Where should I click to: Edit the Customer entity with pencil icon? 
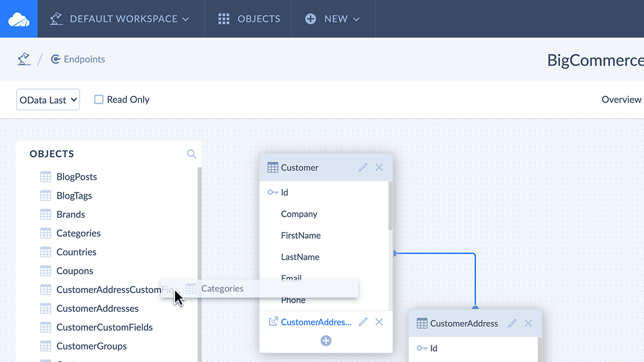[363, 167]
